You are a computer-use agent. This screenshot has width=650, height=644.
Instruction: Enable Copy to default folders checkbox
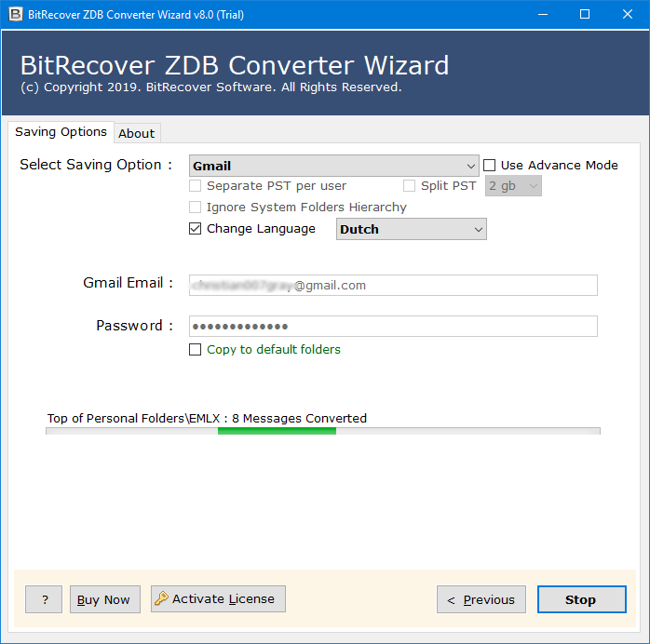196,350
